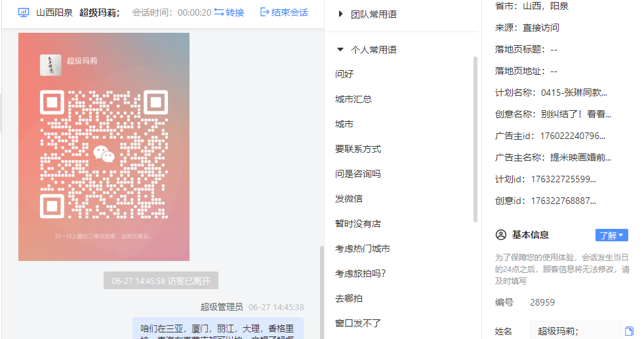Click the 广告主名称 提米映画 line
Image resolution: width=644 pixels, height=339 pixels.
coord(553,157)
